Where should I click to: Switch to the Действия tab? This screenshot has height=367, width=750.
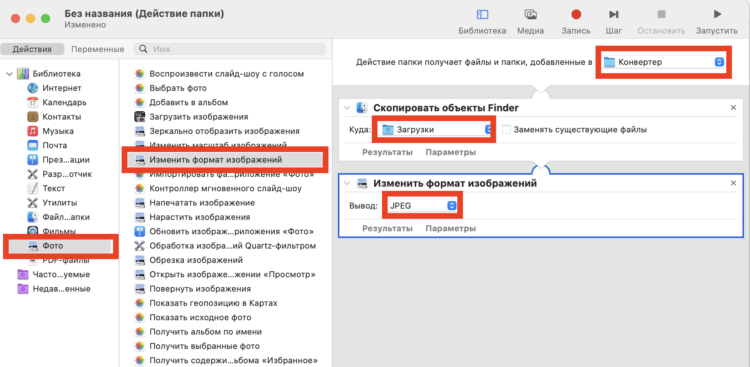(32, 49)
